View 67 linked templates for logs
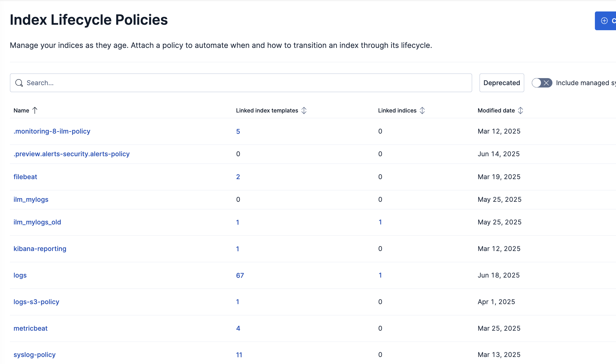Screen dimensions: 616x364 (240, 275)
